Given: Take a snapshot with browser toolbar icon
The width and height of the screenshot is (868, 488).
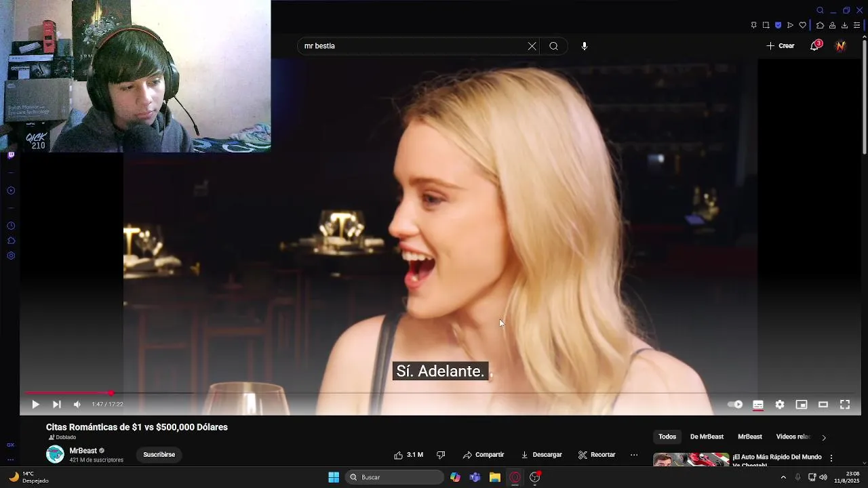Looking at the screenshot, I should coord(766,25).
